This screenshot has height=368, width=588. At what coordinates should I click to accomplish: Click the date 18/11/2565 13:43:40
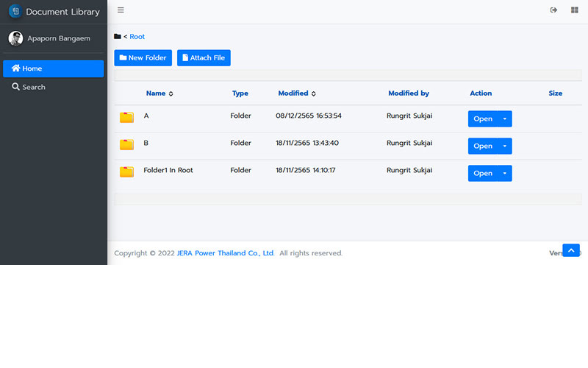(x=307, y=143)
